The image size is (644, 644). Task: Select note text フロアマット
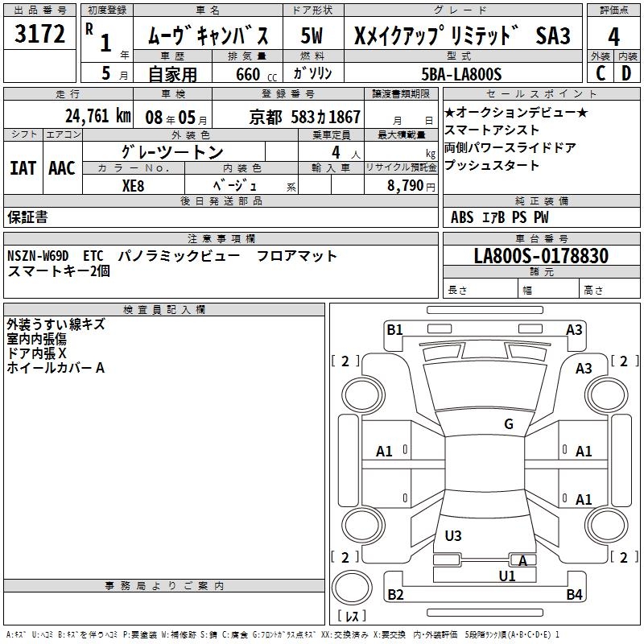click(296, 256)
